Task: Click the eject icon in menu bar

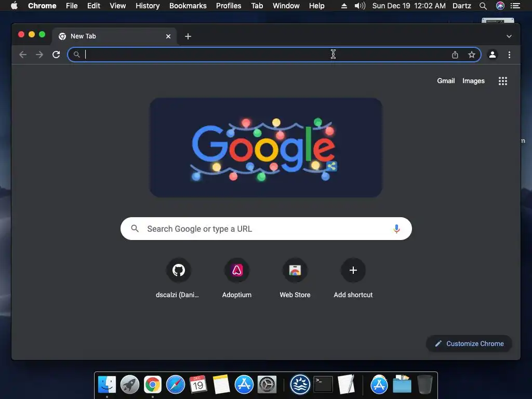Action: (344, 6)
